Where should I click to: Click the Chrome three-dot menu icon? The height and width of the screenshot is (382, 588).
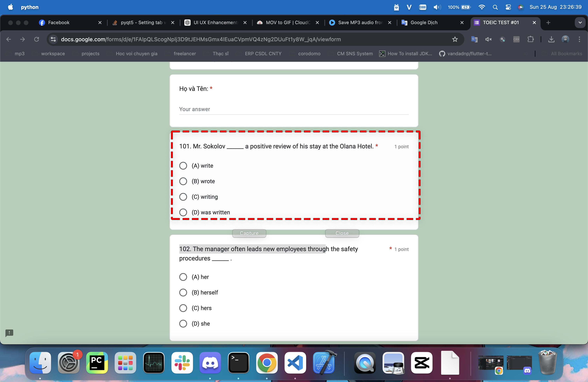(579, 39)
